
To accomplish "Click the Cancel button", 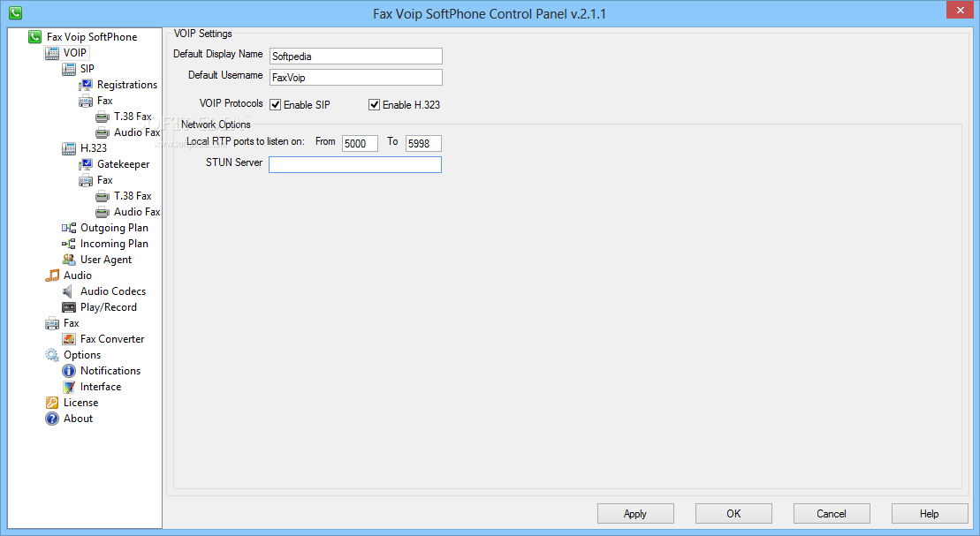I will [832, 514].
